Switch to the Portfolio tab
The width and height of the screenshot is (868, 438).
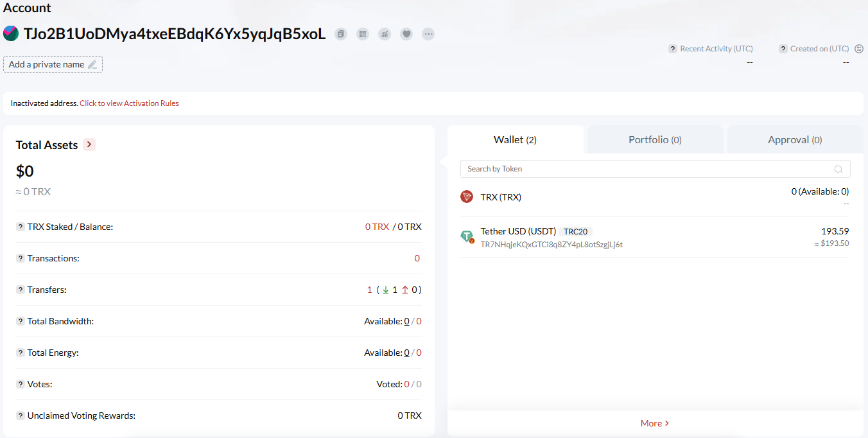(655, 139)
